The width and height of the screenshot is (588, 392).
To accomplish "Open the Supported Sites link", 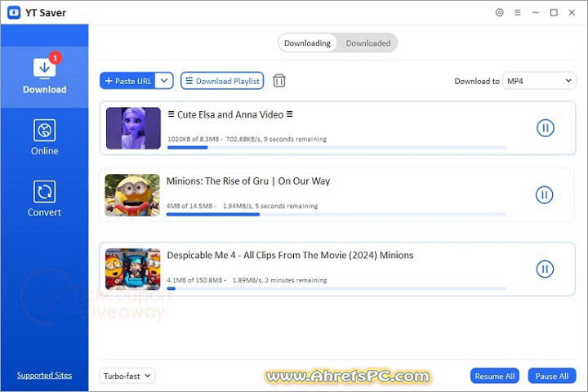I will pos(44,375).
